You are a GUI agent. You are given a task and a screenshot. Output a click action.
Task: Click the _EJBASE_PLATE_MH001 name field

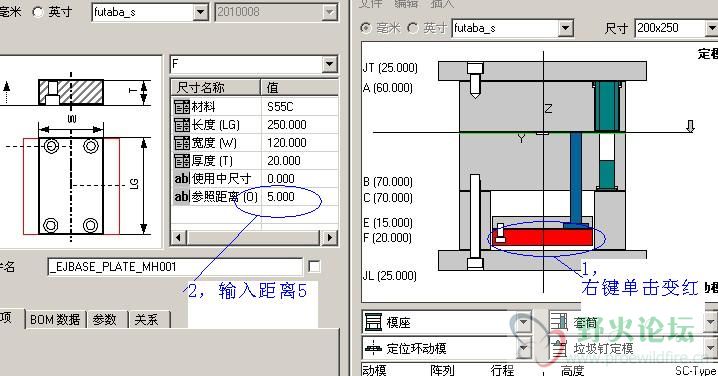pos(175,267)
